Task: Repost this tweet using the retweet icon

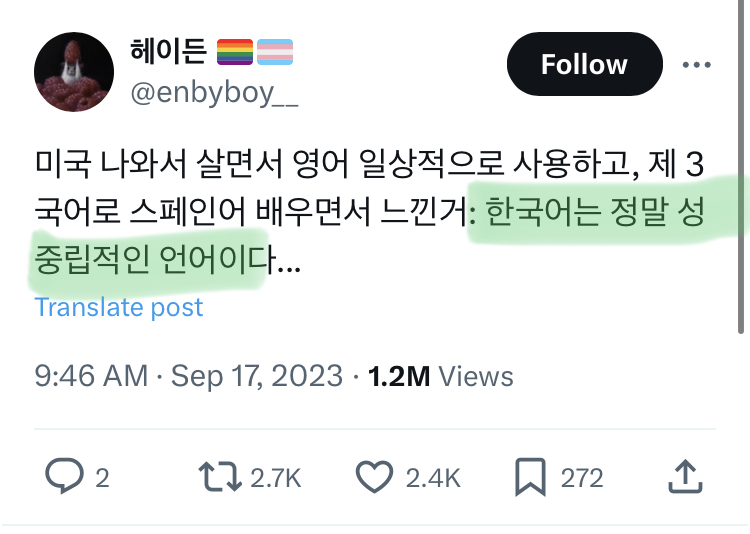Action: point(219,478)
